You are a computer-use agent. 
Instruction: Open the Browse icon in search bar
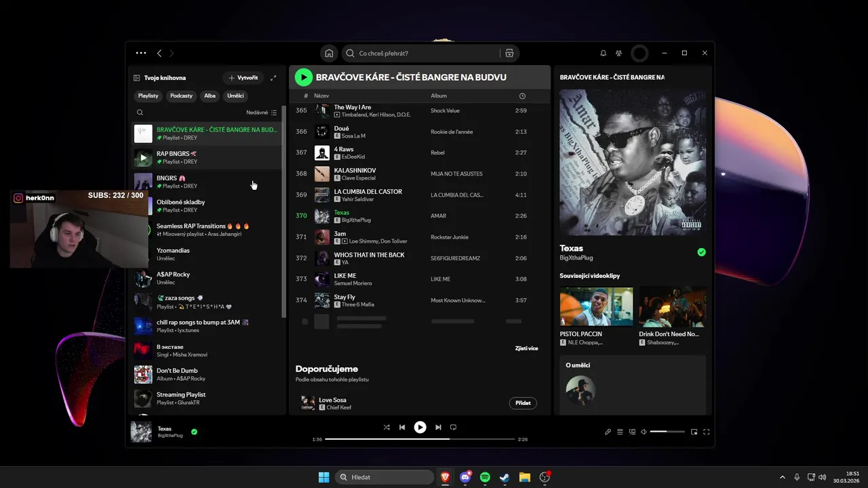(509, 53)
